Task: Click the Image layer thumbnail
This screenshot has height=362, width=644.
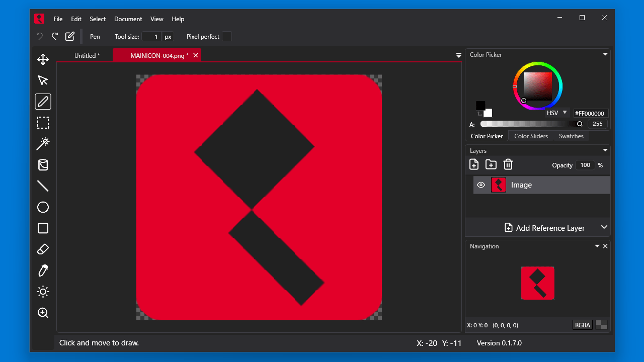Action: pyautogui.click(x=498, y=185)
